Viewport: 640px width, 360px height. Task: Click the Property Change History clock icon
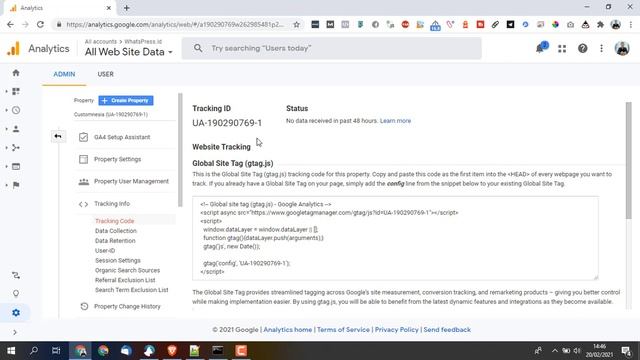[84, 306]
